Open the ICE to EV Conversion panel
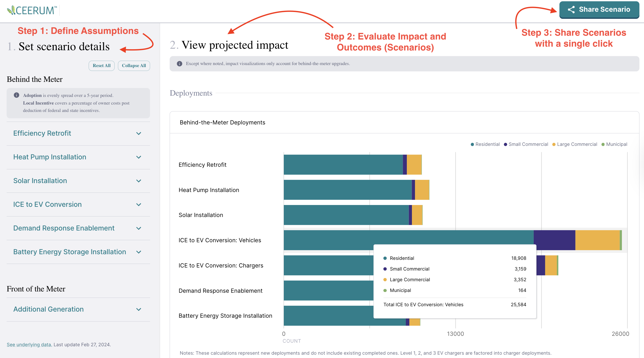The height and width of the screenshot is (358, 644). click(139, 204)
